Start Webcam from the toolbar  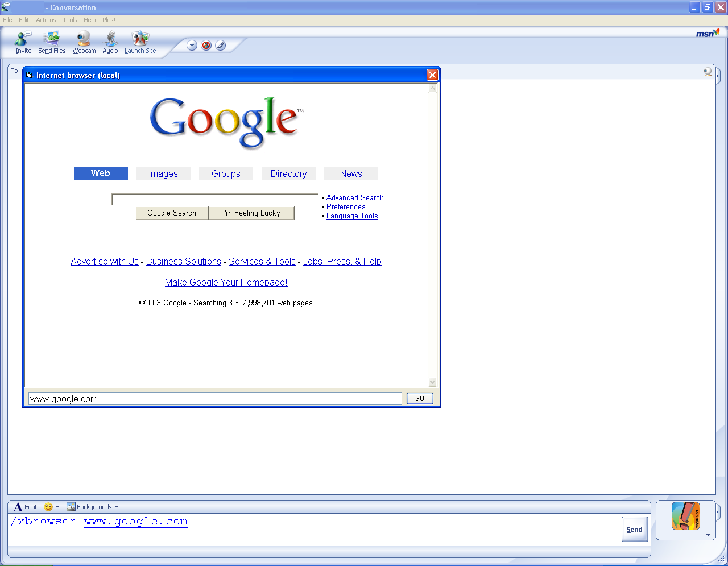click(84, 39)
